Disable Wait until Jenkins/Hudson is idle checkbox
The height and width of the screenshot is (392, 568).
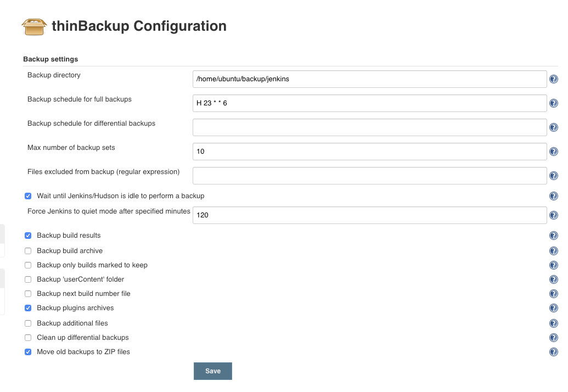point(28,196)
